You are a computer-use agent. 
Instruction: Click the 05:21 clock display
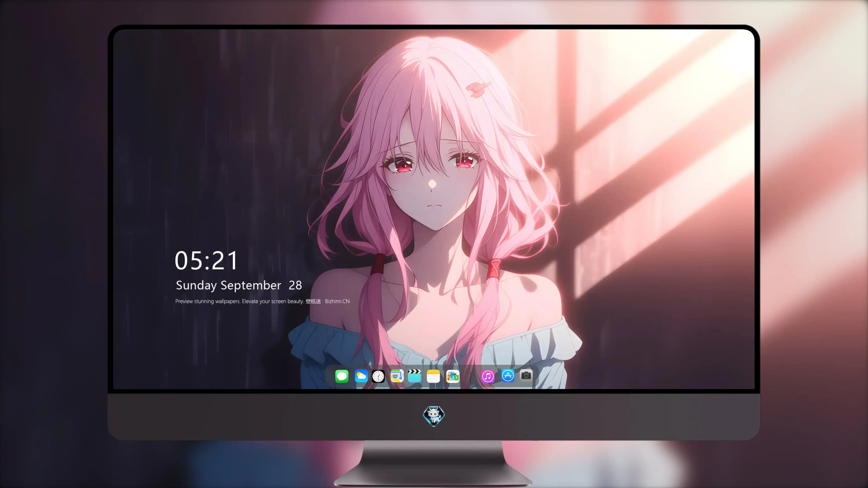[206, 260]
